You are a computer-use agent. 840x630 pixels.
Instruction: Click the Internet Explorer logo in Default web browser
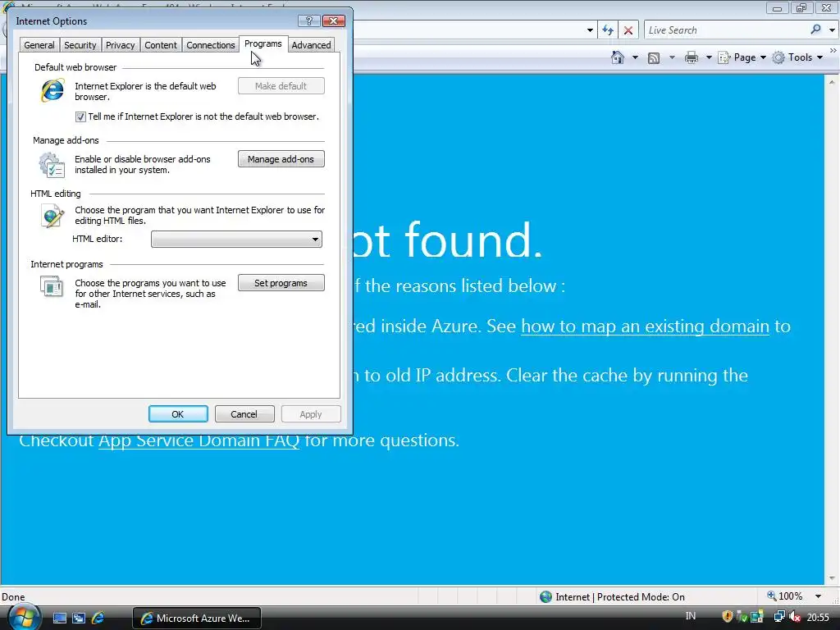[52, 90]
